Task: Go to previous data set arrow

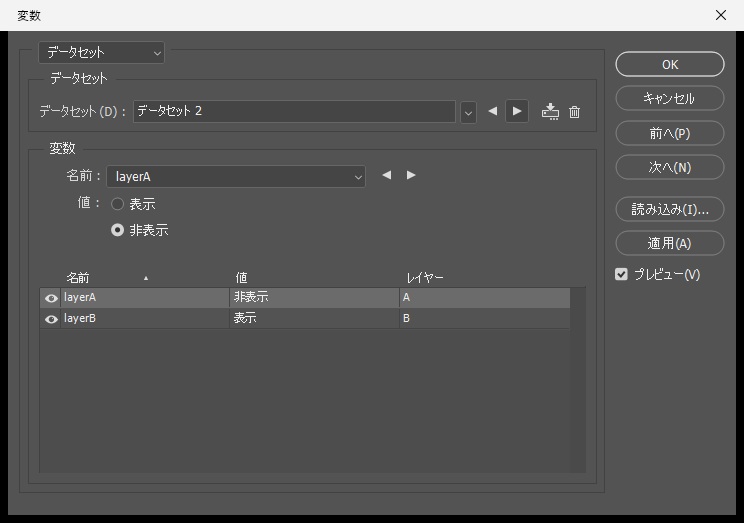Action: click(x=493, y=111)
